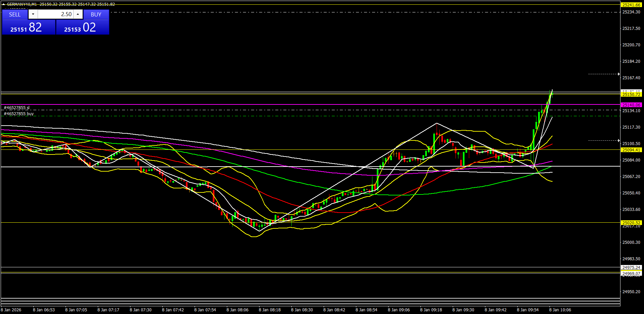This screenshot has height=314, width=644.
Task: Click the SELL button
Action: 15,14
